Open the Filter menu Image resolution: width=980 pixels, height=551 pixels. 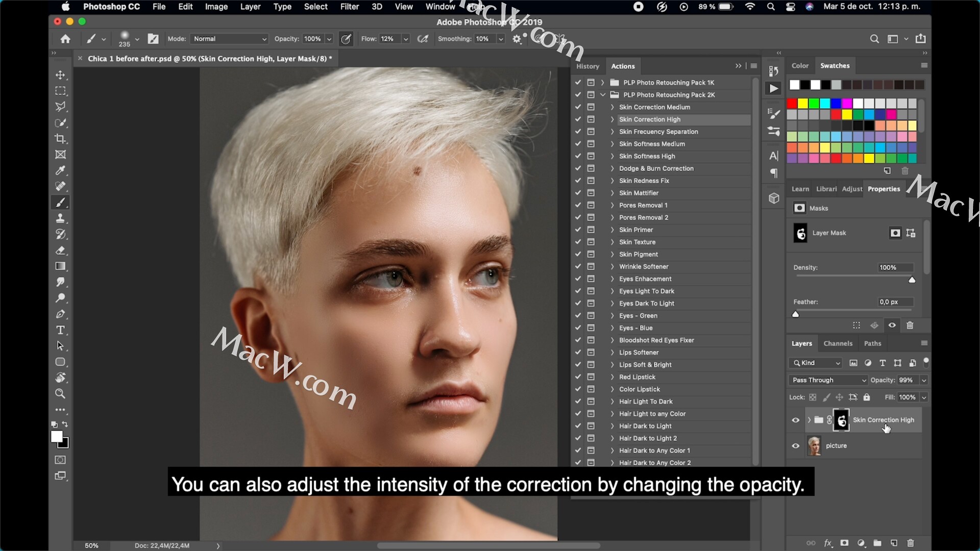pyautogui.click(x=349, y=7)
